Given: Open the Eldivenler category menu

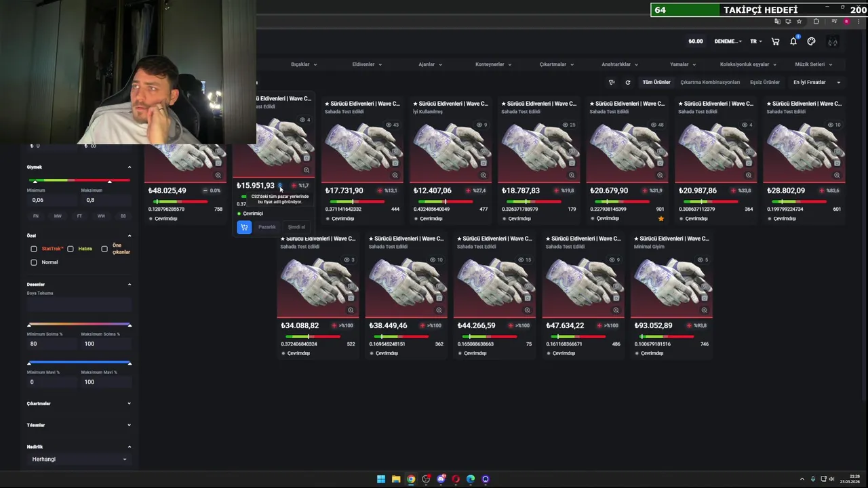Looking at the screenshot, I should pyautogui.click(x=367, y=64).
